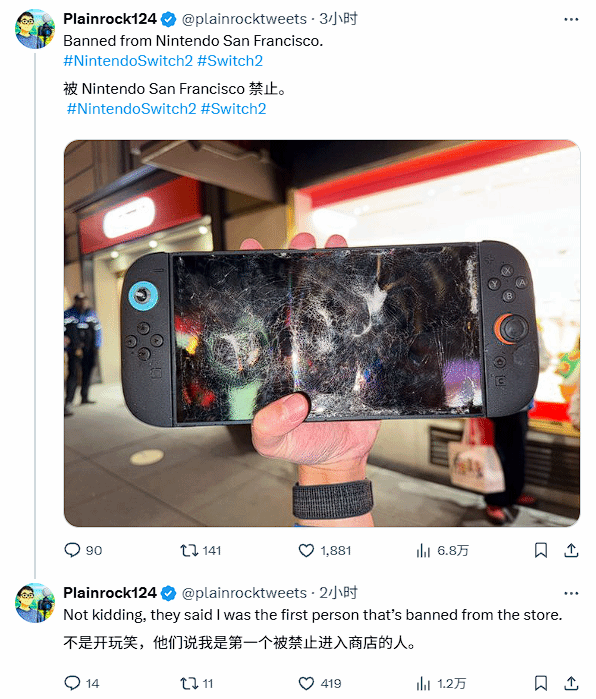Like the first tweet with 1,881 likes

coord(325,551)
